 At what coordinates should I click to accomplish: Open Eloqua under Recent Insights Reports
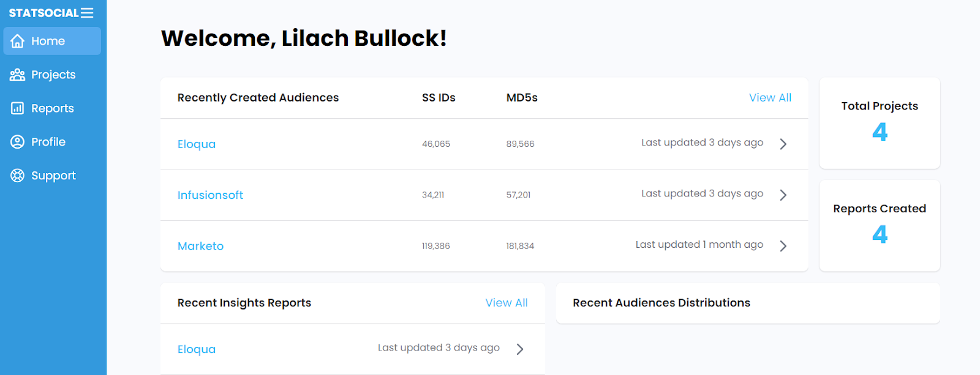tap(197, 349)
